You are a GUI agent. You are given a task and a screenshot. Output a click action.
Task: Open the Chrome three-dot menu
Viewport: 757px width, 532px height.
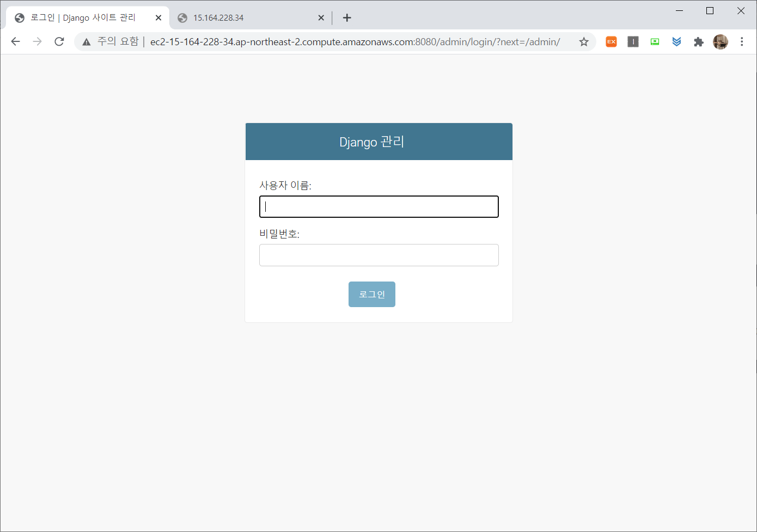pos(742,42)
